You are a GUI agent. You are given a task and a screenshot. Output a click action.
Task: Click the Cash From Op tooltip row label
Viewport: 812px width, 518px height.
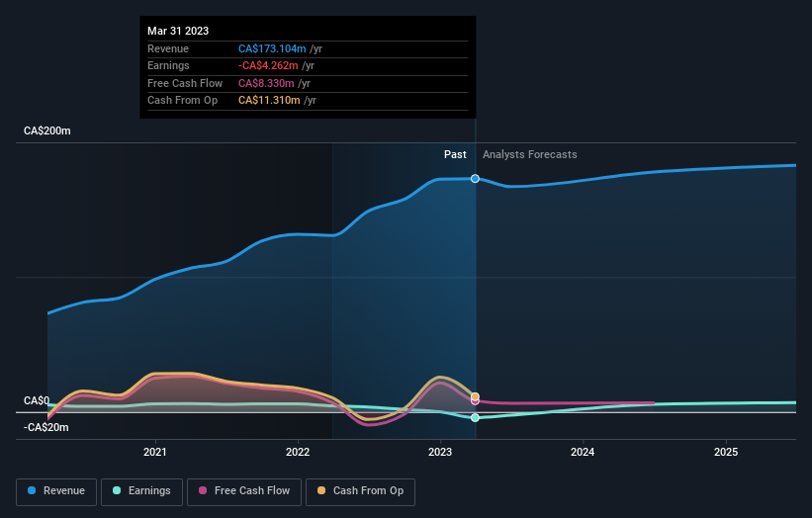(x=182, y=101)
